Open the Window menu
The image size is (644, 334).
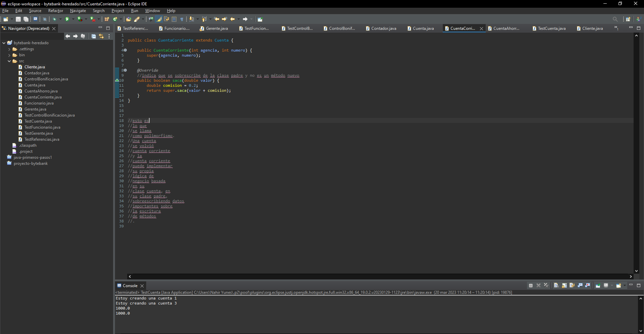152,11
